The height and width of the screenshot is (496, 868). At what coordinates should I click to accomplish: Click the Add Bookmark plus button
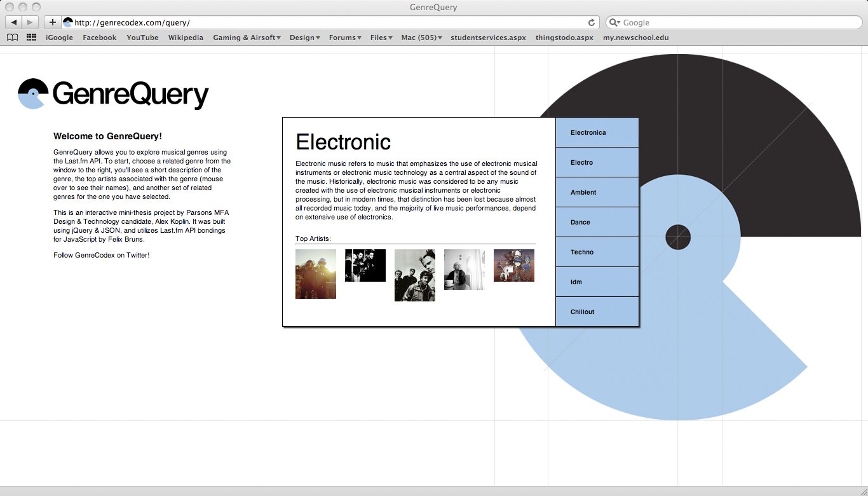coord(52,22)
